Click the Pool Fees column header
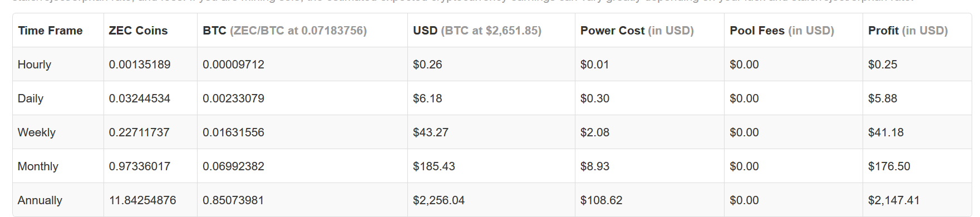Image resolution: width=980 pixels, height=217 pixels. [782, 31]
